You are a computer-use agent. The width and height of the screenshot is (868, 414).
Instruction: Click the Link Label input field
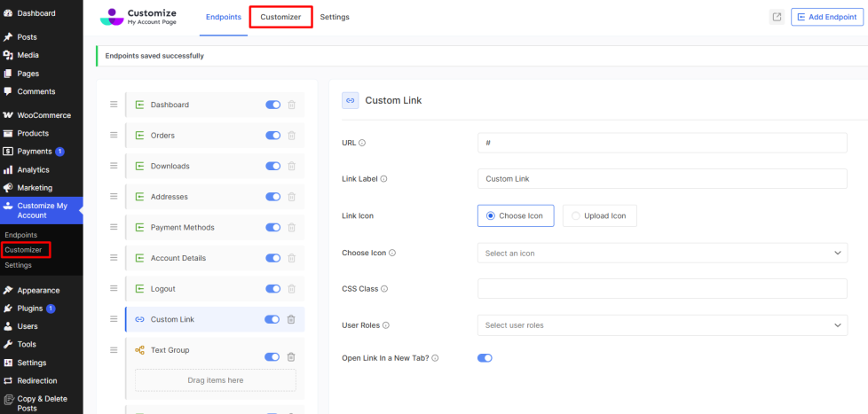661,179
